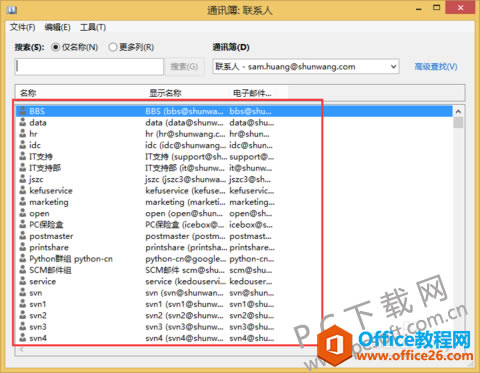Select the BBS contact row
This screenshot has height=373, width=480.
(x=234, y=111)
